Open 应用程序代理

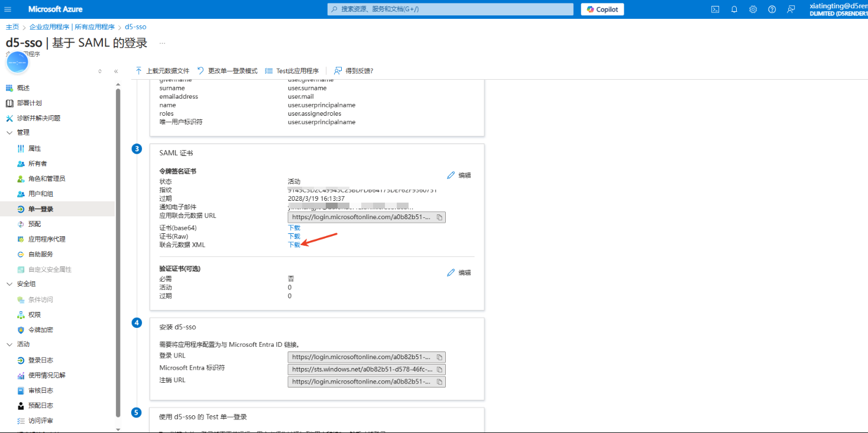(x=46, y=239)
